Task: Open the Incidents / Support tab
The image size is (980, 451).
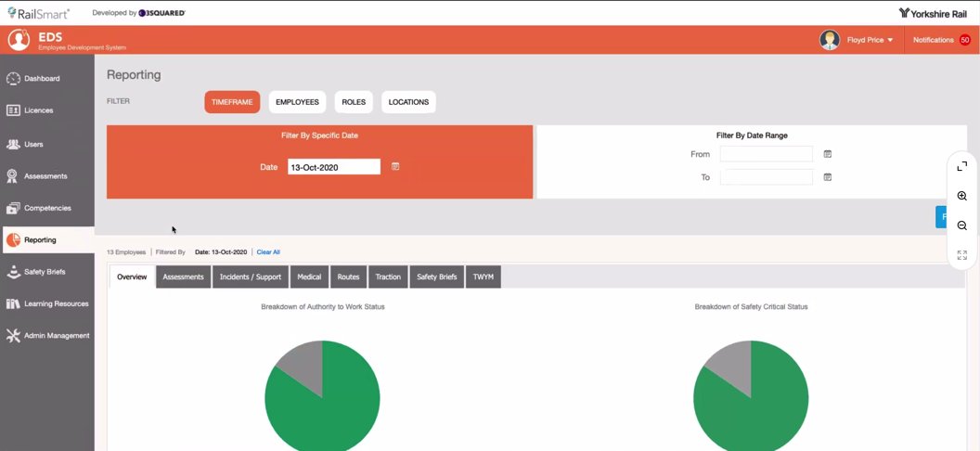Action: [x=251, y=277]
